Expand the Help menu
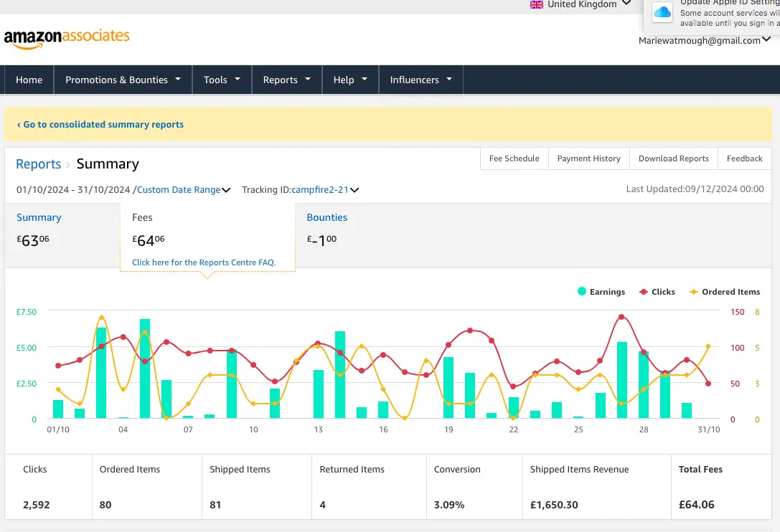 coord(350,80)
